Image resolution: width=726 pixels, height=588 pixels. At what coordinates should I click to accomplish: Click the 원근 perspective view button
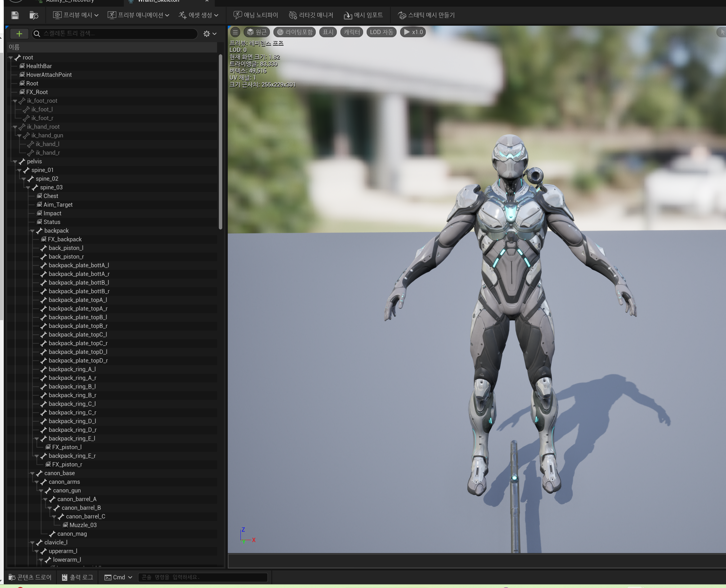point(257,32)
